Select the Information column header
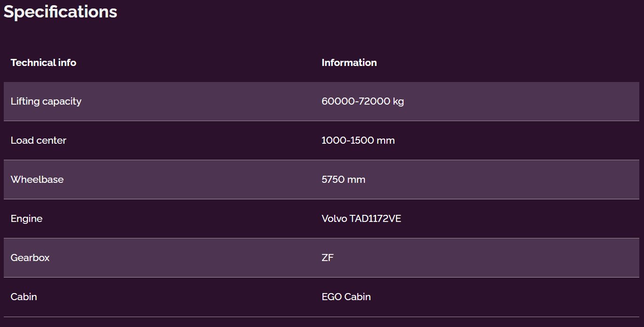 pos(349,63)
